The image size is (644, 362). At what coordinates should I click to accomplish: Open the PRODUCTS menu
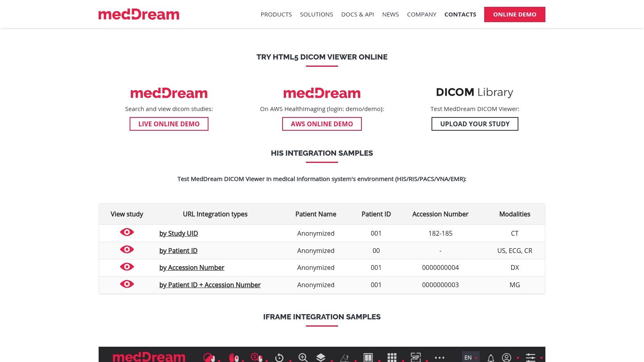click(x=276, y=14)
